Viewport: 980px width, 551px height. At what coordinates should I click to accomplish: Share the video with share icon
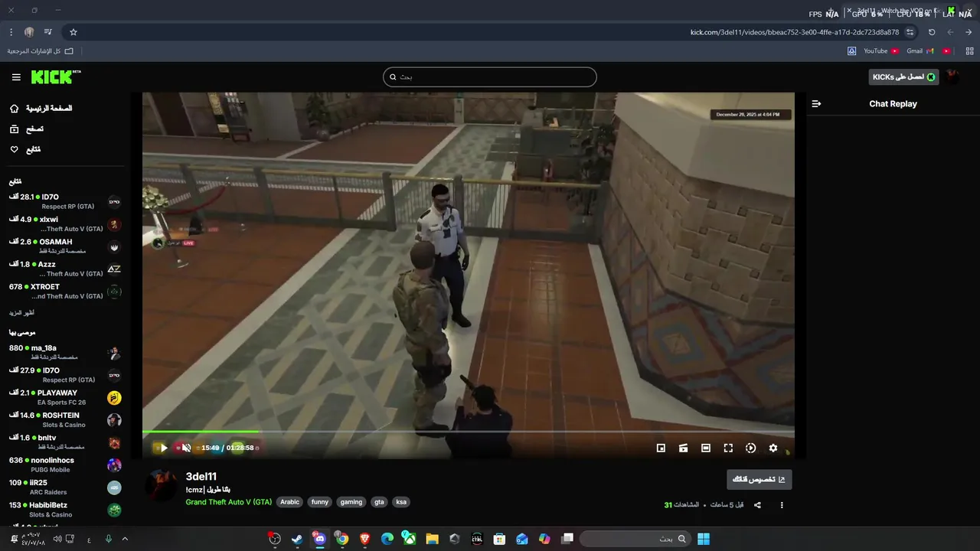pos(757,505)
